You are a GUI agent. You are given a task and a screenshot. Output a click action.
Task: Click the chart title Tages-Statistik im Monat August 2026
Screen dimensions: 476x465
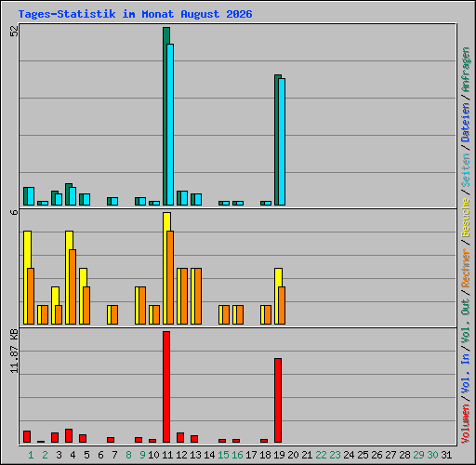click(135, 14)
